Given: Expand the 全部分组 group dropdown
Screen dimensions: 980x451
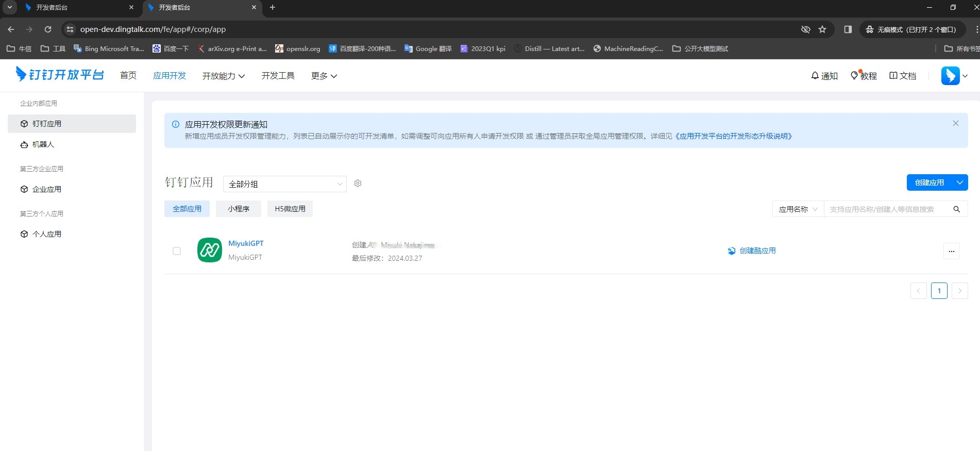Looking at the screenshot, I should pyautogui.click(x=285, y=184).
